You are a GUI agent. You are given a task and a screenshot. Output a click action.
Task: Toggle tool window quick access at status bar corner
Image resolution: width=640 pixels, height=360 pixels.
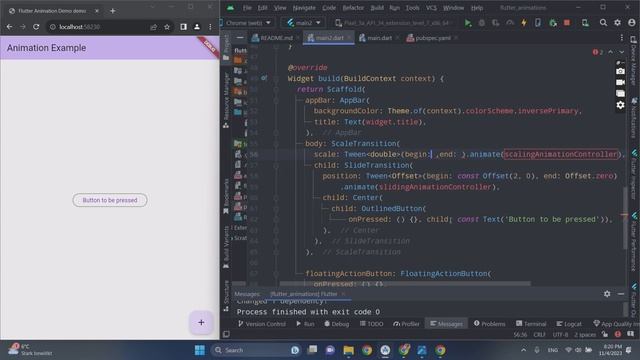pyautogui.click(x=226, y=334)
